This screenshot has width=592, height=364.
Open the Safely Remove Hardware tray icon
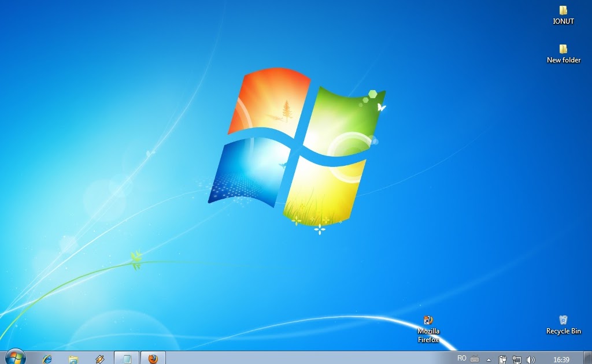click(x=502, y=359)
